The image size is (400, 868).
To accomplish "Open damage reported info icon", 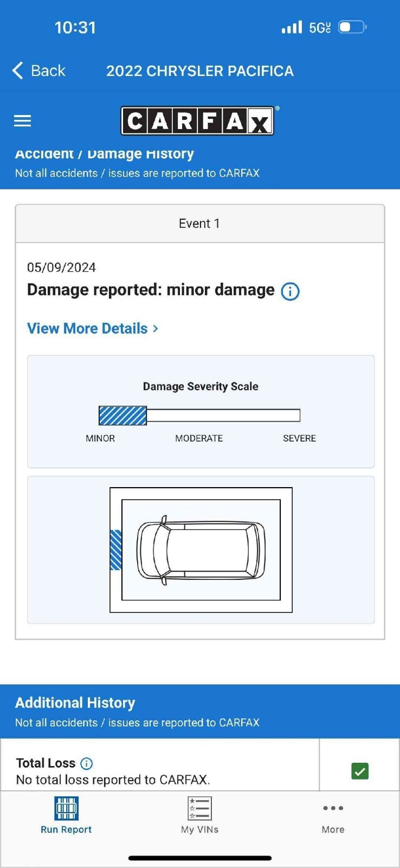I will coord(290,291).
